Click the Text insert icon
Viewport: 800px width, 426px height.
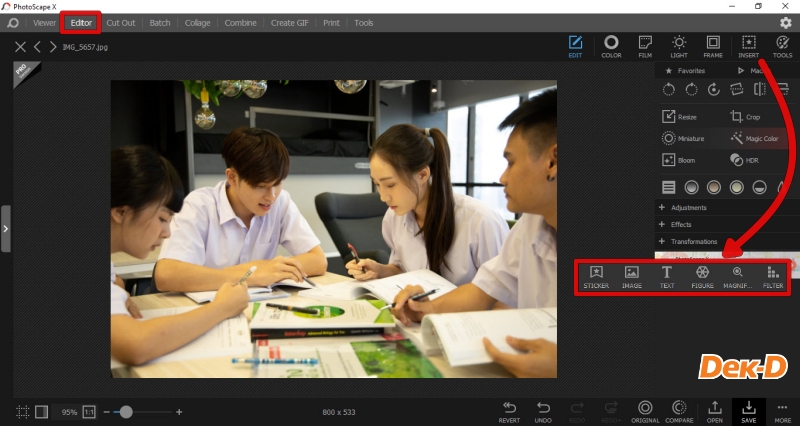(666, 276)
